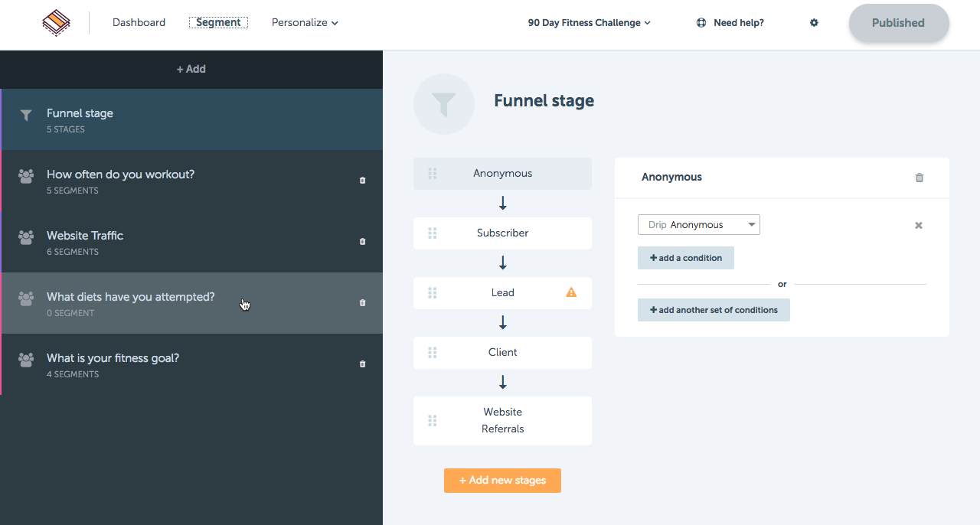Open the Website Traffic segment group

[x=191, y=242]
